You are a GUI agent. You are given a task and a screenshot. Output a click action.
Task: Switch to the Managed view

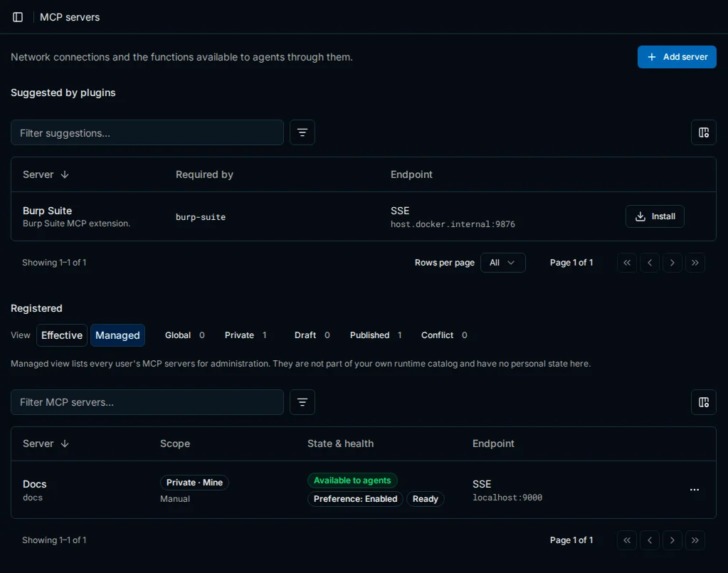pyautogui.click(x=117, y=335)
